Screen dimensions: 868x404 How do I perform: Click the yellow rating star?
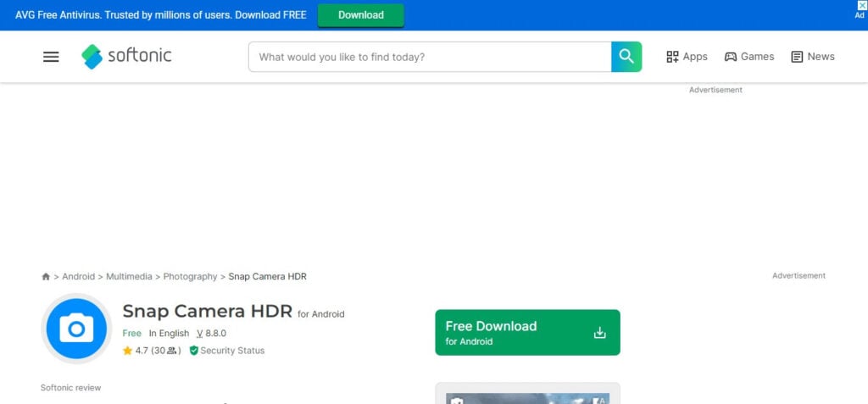tap(127, 351)
